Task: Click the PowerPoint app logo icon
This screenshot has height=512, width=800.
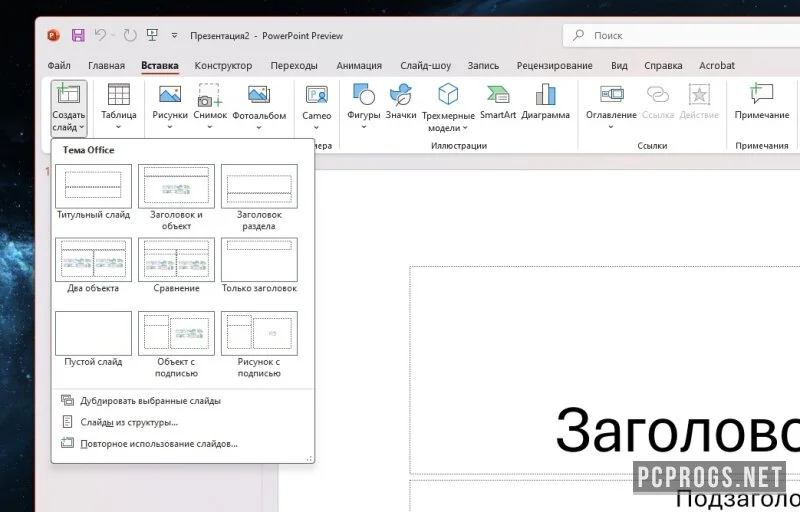Action: tap(53, 35)
